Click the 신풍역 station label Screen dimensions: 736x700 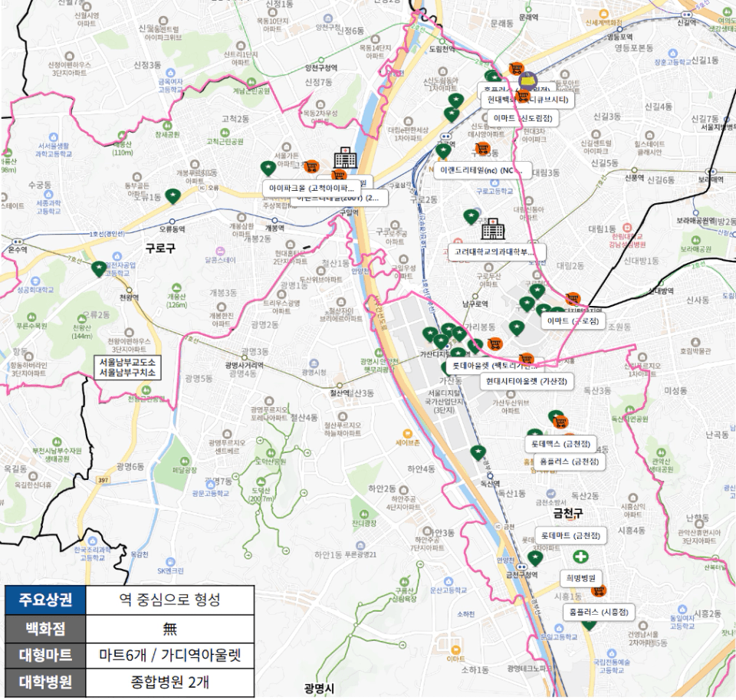click(x=634, y=178)
